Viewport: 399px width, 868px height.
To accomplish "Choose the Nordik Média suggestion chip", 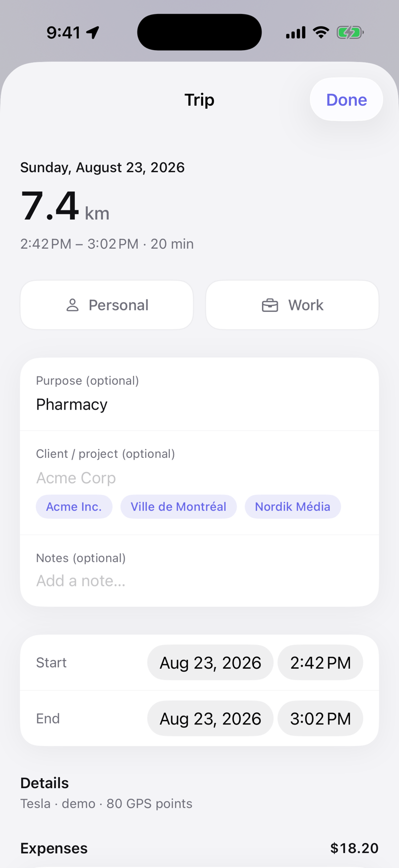I will pyautogui.click(x=293, y=506).
